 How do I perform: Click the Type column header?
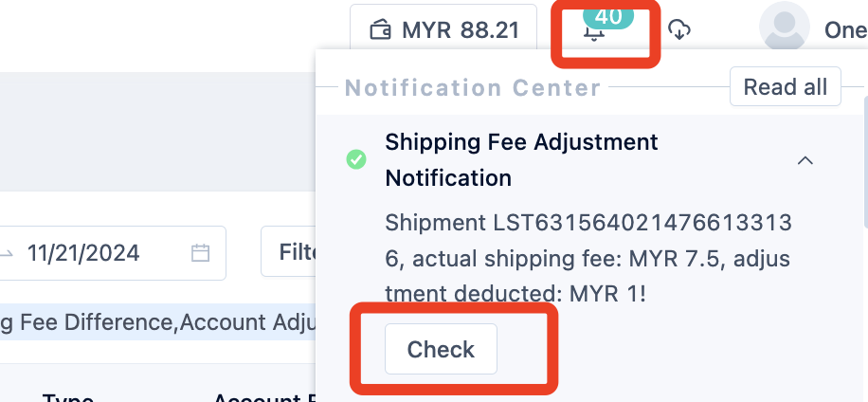pos(67,397)
